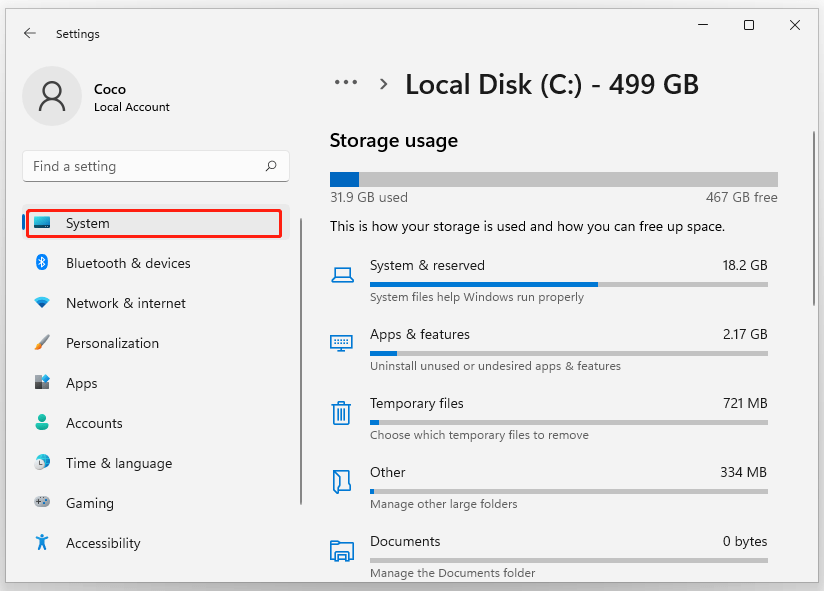Screen dimensions: 824x591
Task: Click the Documents folder icon
Action: pyautogui.click(x=341, y=550)
